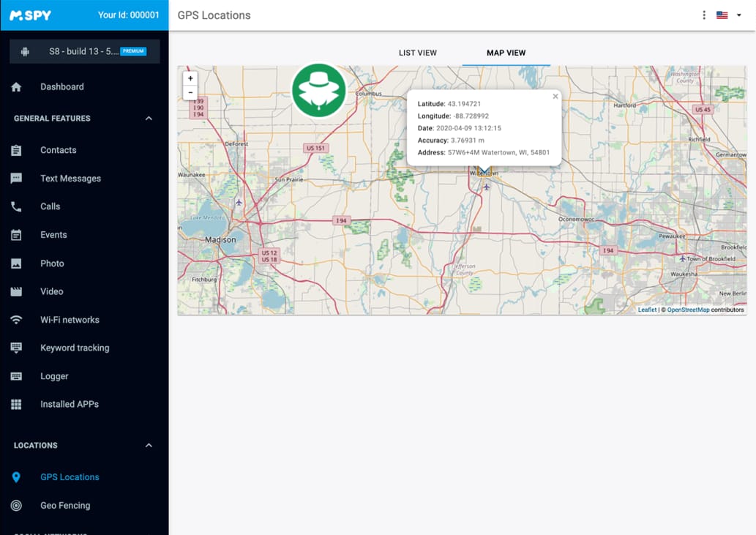Select the MAP VIEW tab
The width and height of the screenshot is (756, 535).
click(x=505, y=53)
